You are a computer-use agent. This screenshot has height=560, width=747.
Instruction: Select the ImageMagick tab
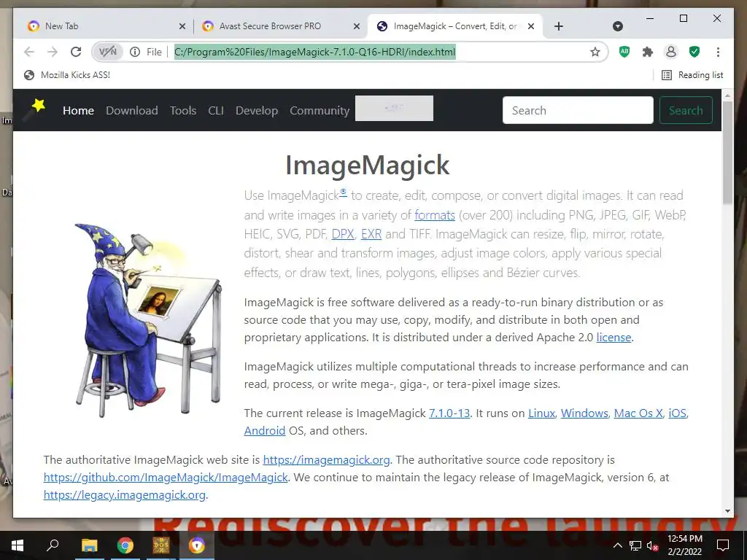click(454, 26)
